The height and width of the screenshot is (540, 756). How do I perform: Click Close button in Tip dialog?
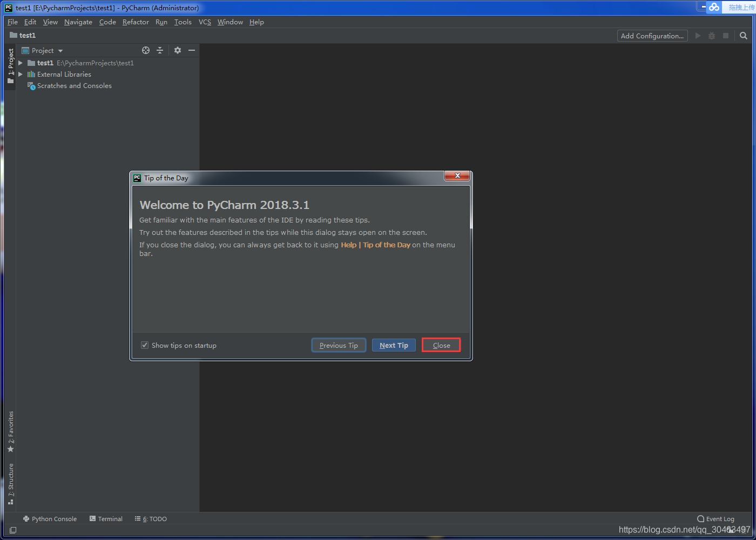click(x=441, y=345)
